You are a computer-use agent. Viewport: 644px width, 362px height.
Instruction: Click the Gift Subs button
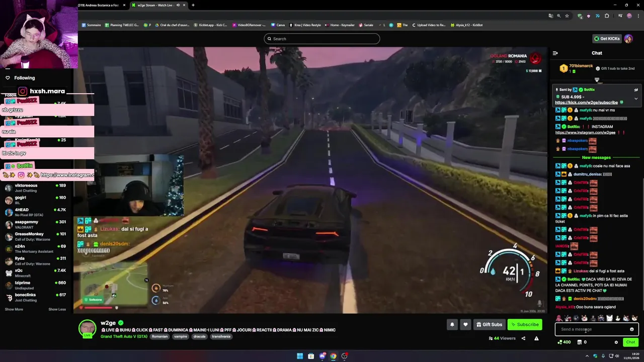click(489, 324)
